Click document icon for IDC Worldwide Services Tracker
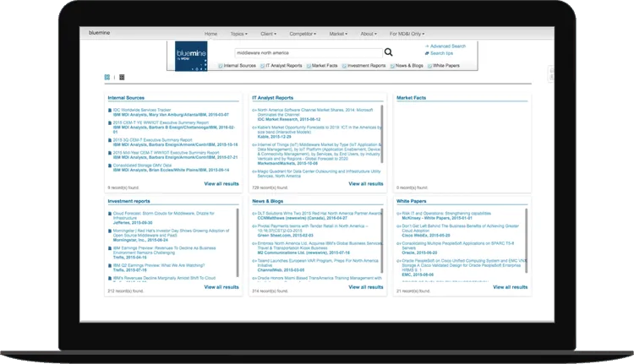The height and width of the screenshot is (364, 634). pos(110,111)
